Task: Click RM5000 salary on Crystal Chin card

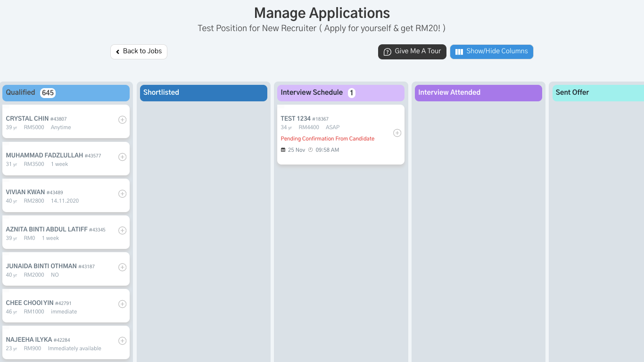Action: [34, 127]
